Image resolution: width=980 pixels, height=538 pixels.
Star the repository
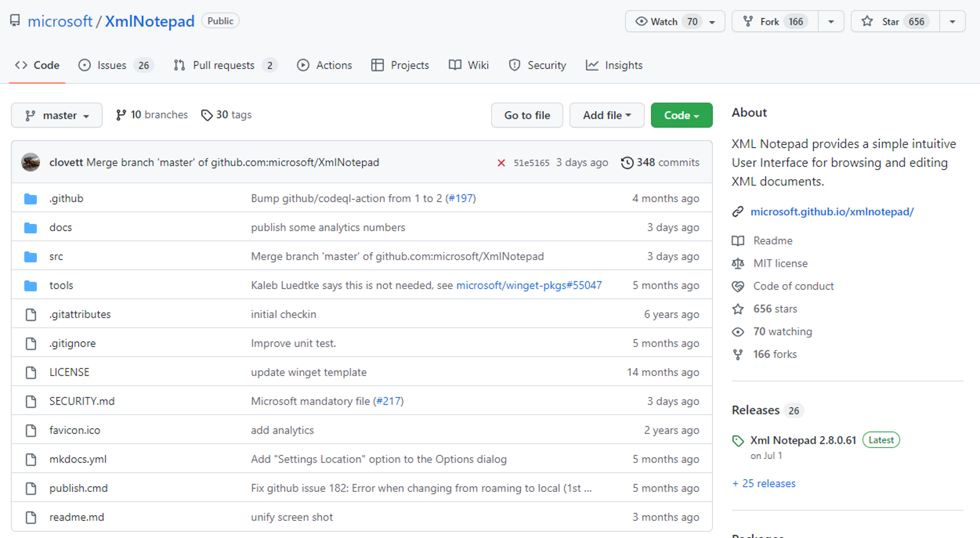pyautogui.click(x=895, y=22)
